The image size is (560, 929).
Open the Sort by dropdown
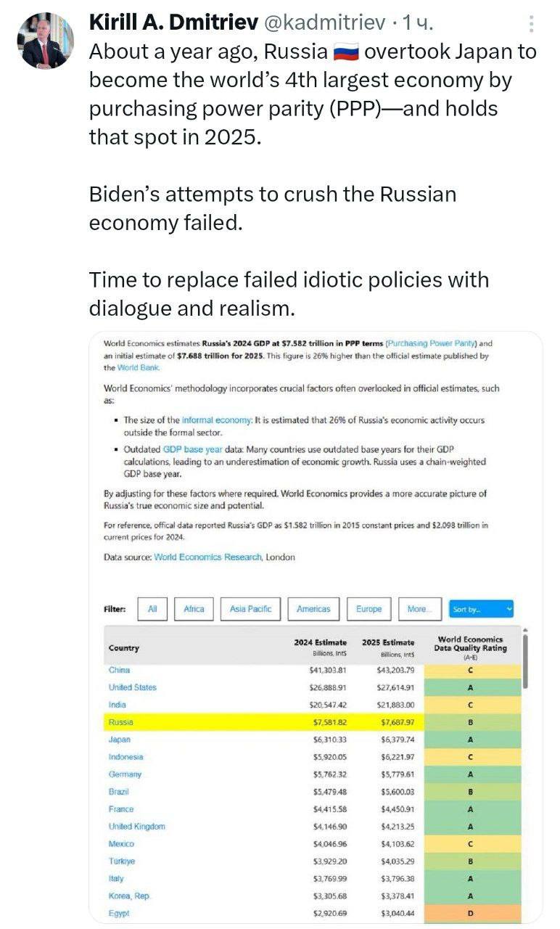[x=481, y=610]
